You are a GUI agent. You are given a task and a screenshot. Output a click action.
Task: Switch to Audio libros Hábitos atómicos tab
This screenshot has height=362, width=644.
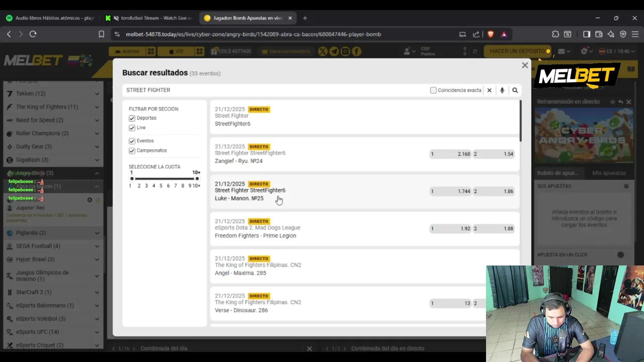(50, 18)
